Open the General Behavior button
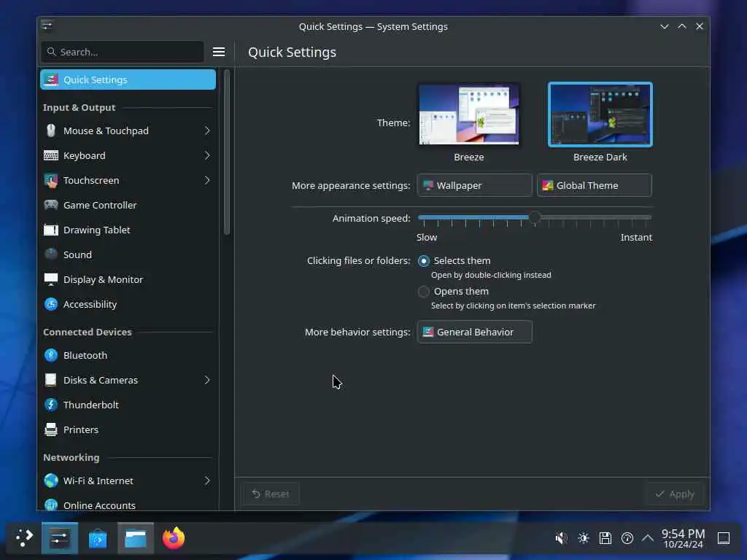 coord(474,332)
